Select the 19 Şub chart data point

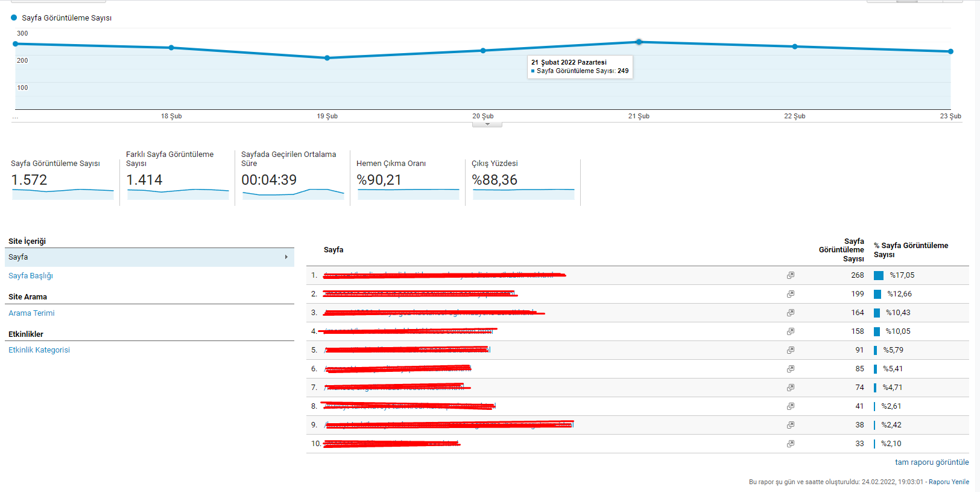coord(327,58)
